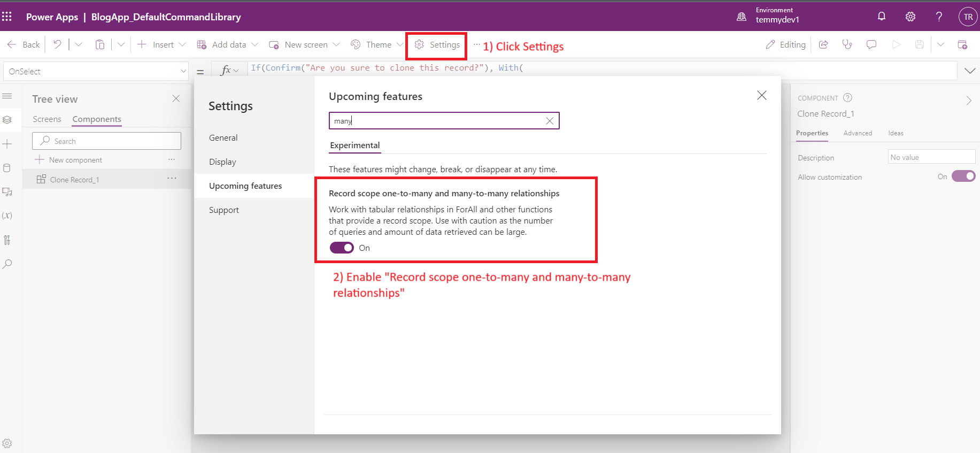This screenshot has width=980, height=453.
Task: Open the App checker stethoscope icon
Action: point(847,44)
